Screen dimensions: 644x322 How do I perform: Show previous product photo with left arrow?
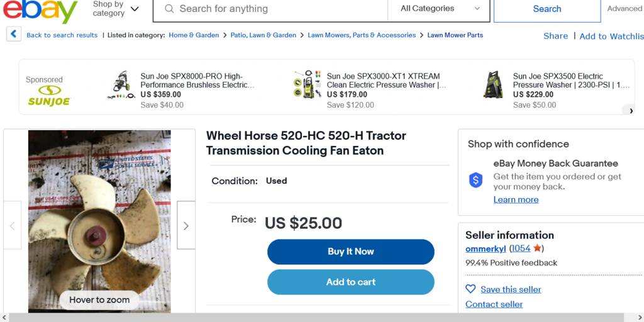click(13, 226)
